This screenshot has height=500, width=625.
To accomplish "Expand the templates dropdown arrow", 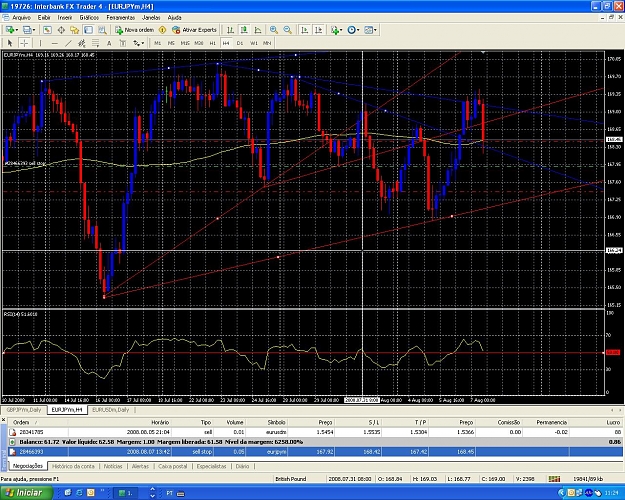I will tap(375, 30).
